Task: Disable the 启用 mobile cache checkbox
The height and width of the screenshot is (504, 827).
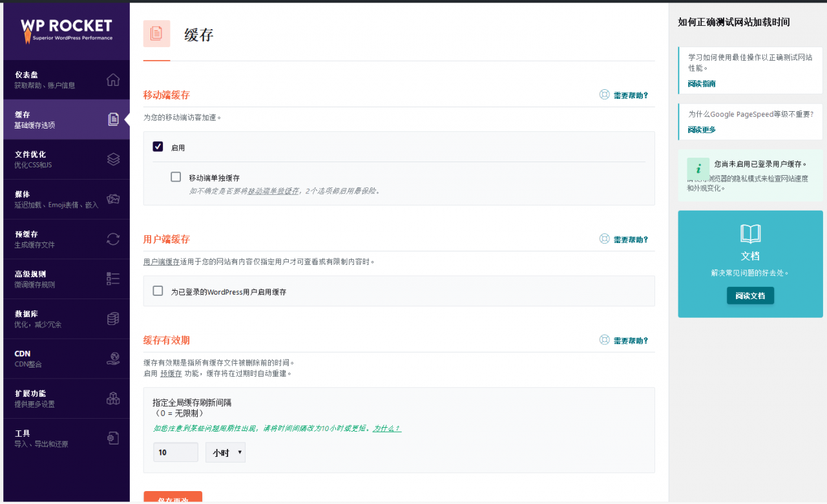Action: coord(158,147)
